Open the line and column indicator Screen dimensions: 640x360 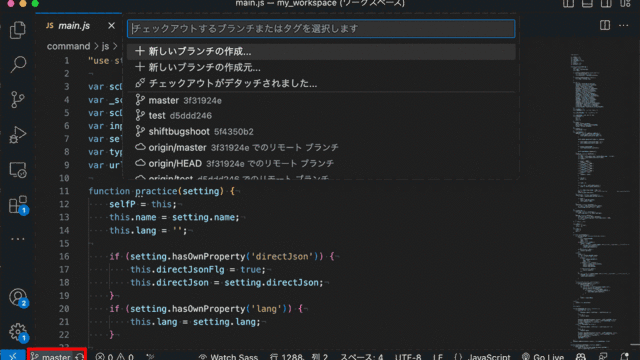[x=299, y=357]
